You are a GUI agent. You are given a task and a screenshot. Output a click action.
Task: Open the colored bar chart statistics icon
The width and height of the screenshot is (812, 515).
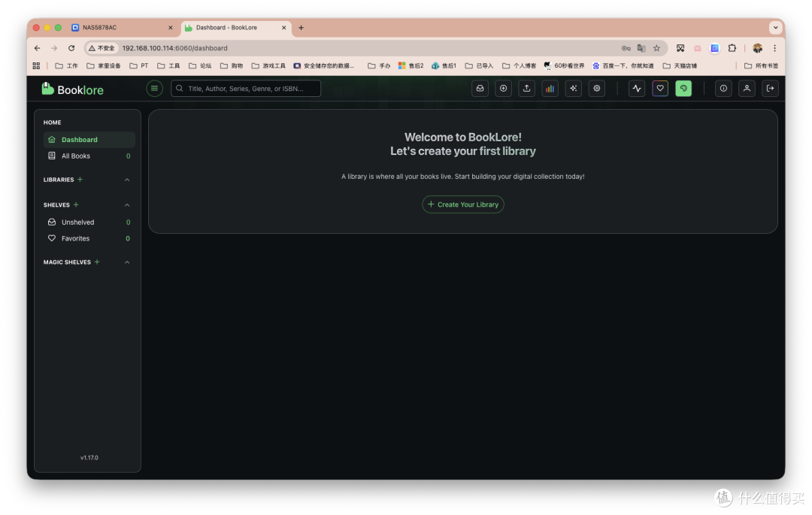point(550,89)
